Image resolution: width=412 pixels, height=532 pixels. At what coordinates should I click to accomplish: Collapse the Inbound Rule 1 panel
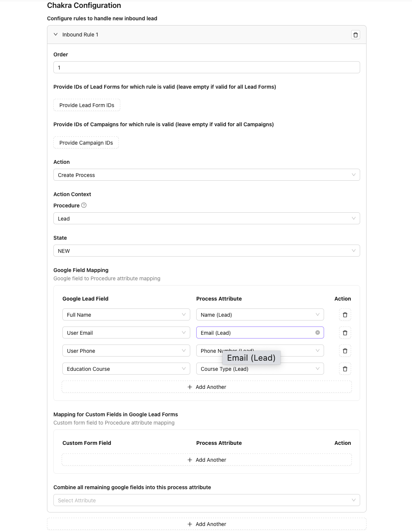[56, 35]
